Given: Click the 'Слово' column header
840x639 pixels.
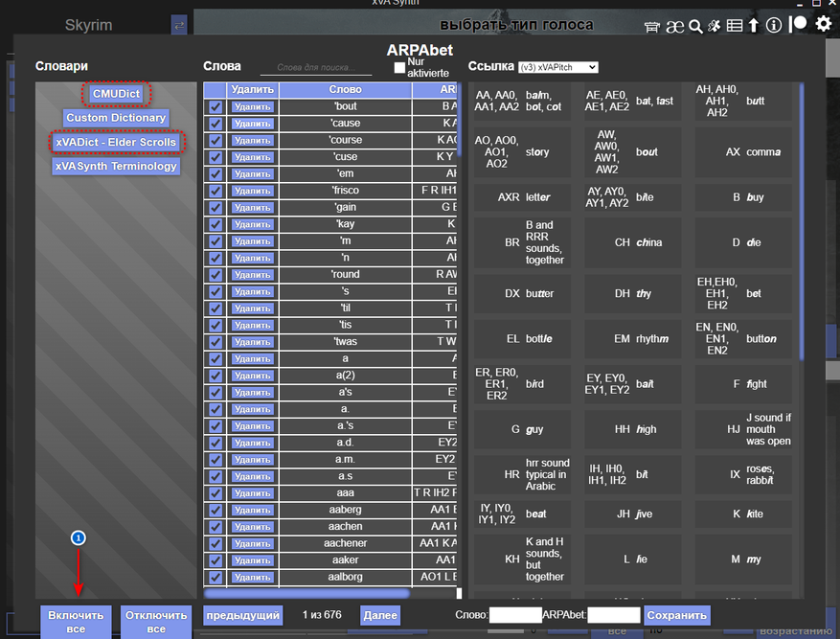Looking at the screenshot, I should [345, 89].
